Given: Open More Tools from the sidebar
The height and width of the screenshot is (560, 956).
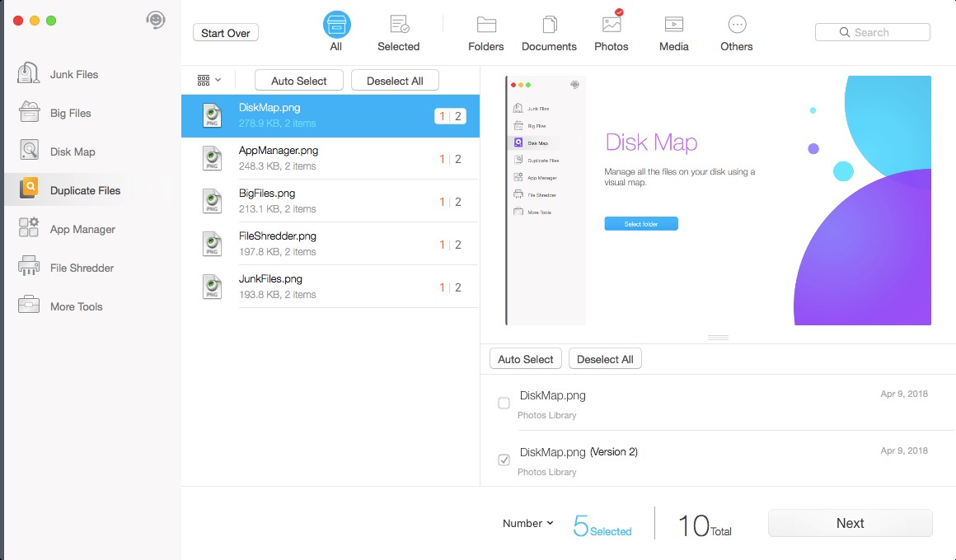Looking at the screenshot, I should pyautogui.click(x=74, y=306).
